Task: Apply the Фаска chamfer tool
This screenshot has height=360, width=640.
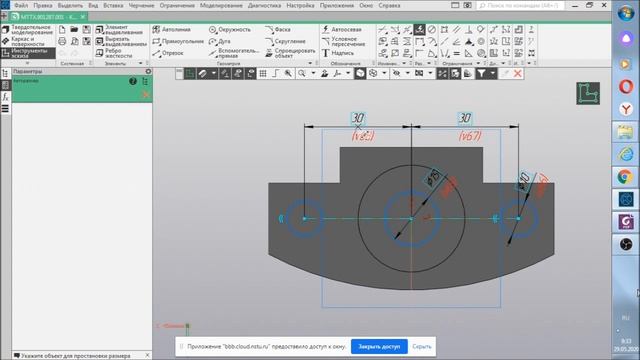Action: [278, 29]
